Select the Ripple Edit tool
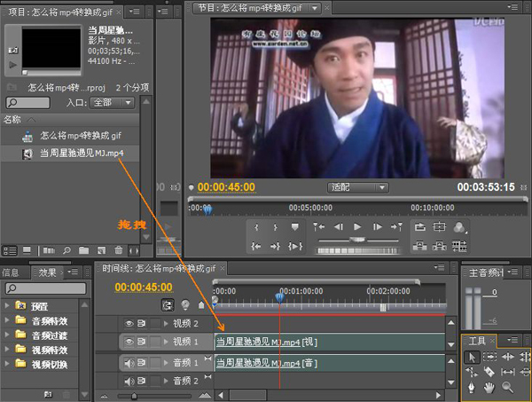Screen dimensions: 532x402 [x=507, y=357]
